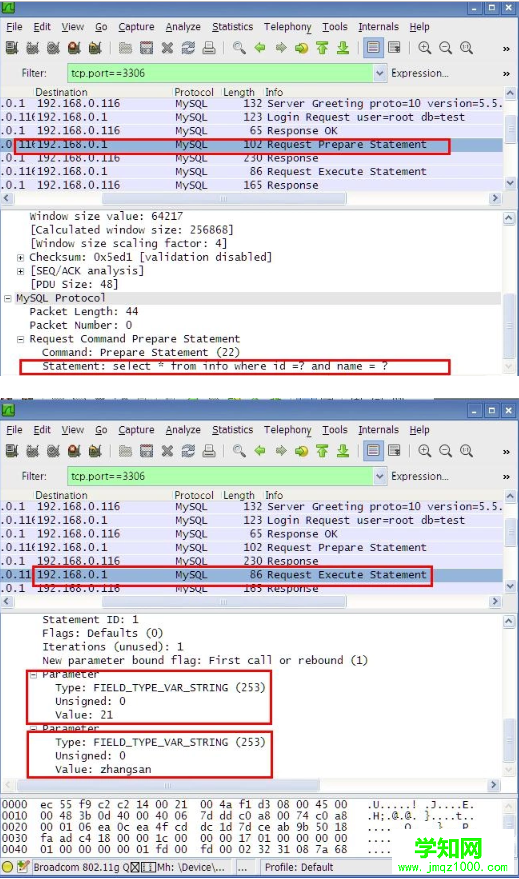This screenshot has height=879, width=519.
Task: Select 'Value: zhangsan' parameter line
Action: pyautogui.click(x=103, y=770)
